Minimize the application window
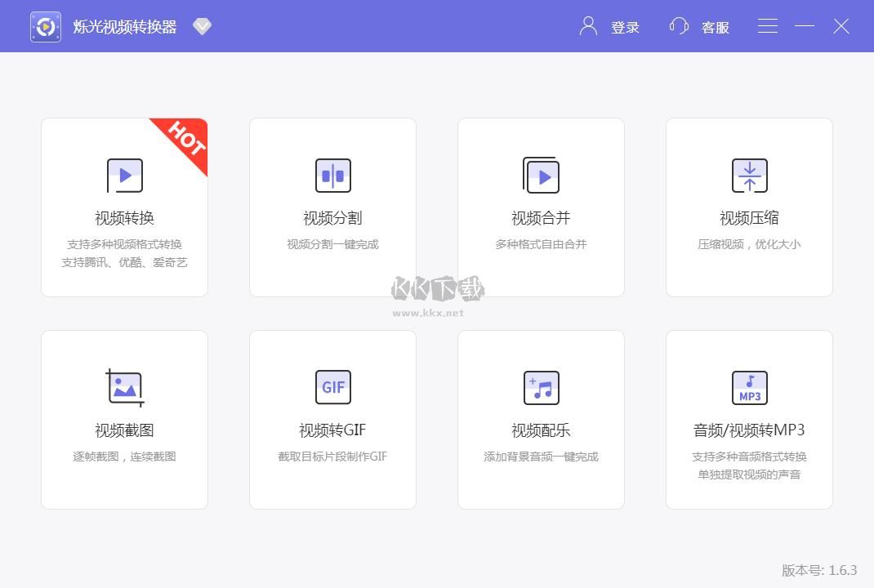Viewport: 874px width, 588px height. [805, 26]
